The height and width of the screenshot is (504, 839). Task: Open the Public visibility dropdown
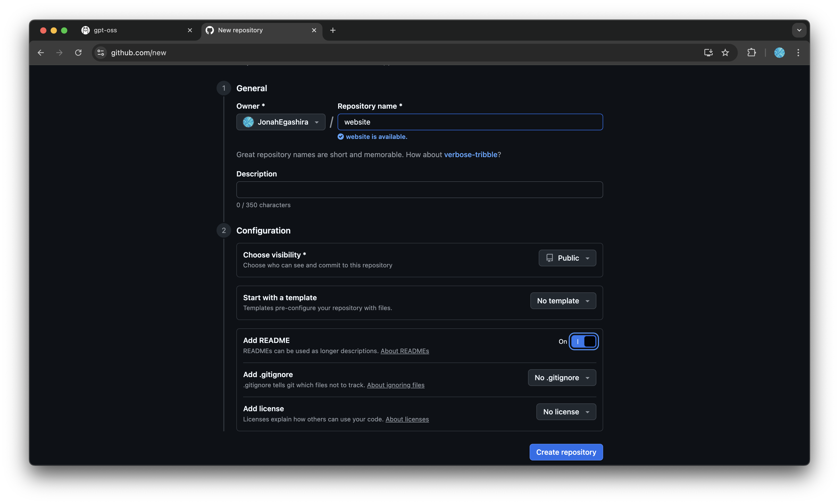(x=567, y=258)
